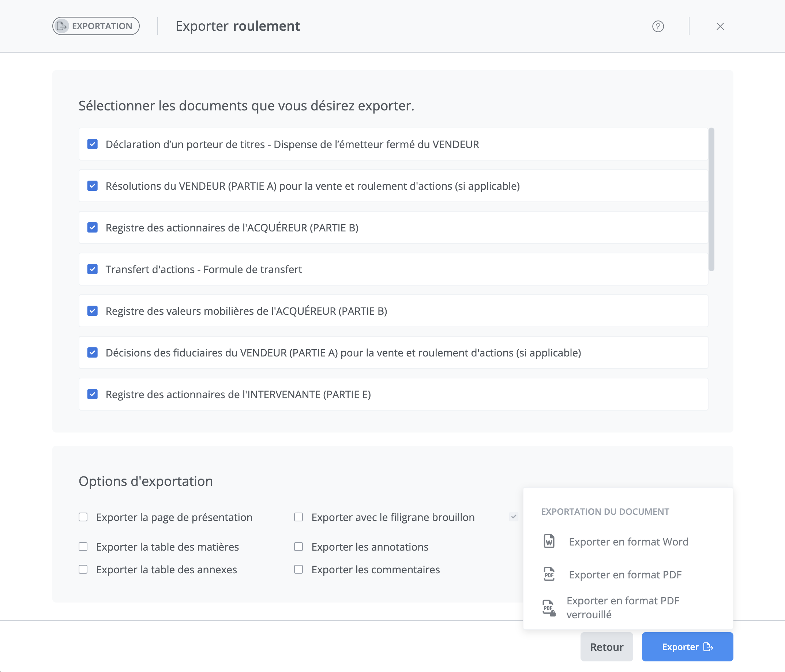Select Exporter en format PDF verrouillé

click(623, 607)
